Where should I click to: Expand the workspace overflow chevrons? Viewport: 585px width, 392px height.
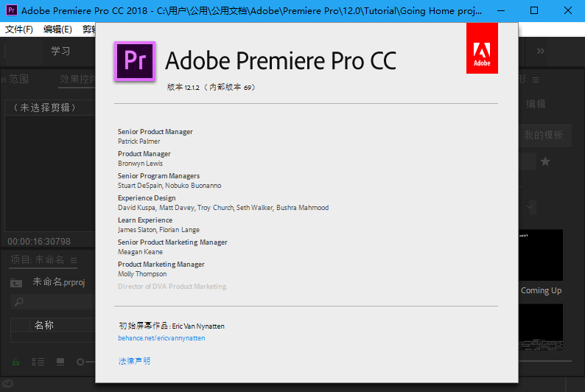coord(540,51)
